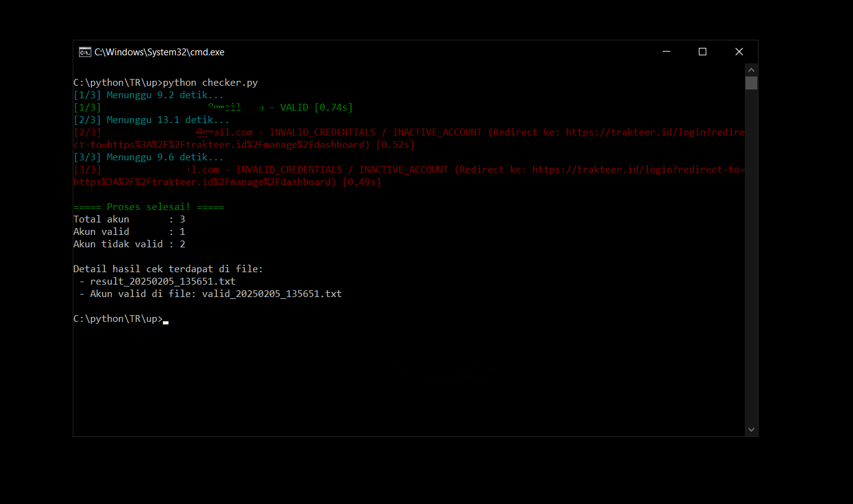Image resolution: width=853 pixels, height=504 pixels.
Task: Click the 'Akun tidak valid : 2' line
Action: 129,244
